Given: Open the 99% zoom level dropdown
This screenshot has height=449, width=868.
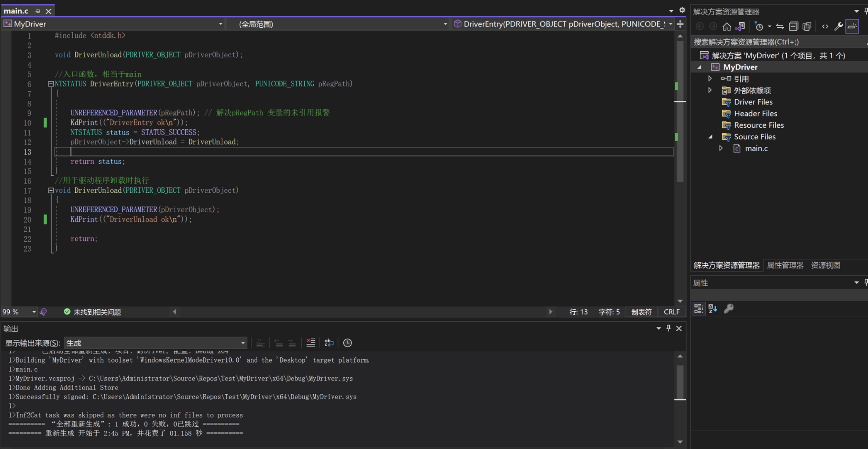Looking at the screenshot, I should 34,312.
